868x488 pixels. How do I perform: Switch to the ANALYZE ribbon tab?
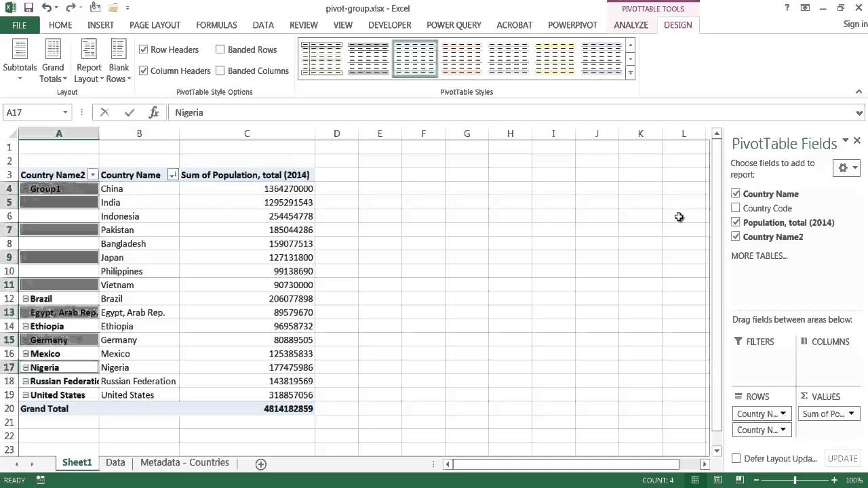(x=631, y=25)
